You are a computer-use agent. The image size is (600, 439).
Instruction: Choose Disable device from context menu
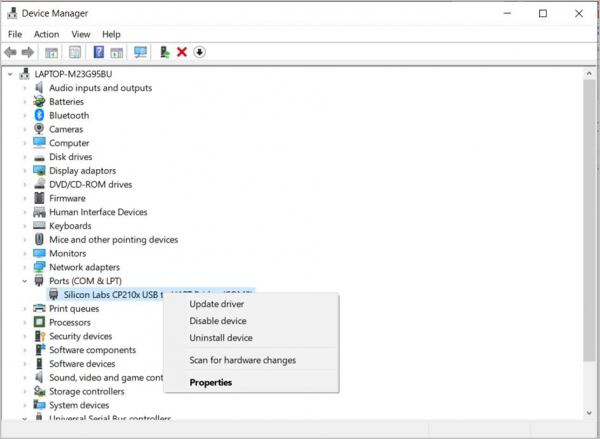(251, 321)
